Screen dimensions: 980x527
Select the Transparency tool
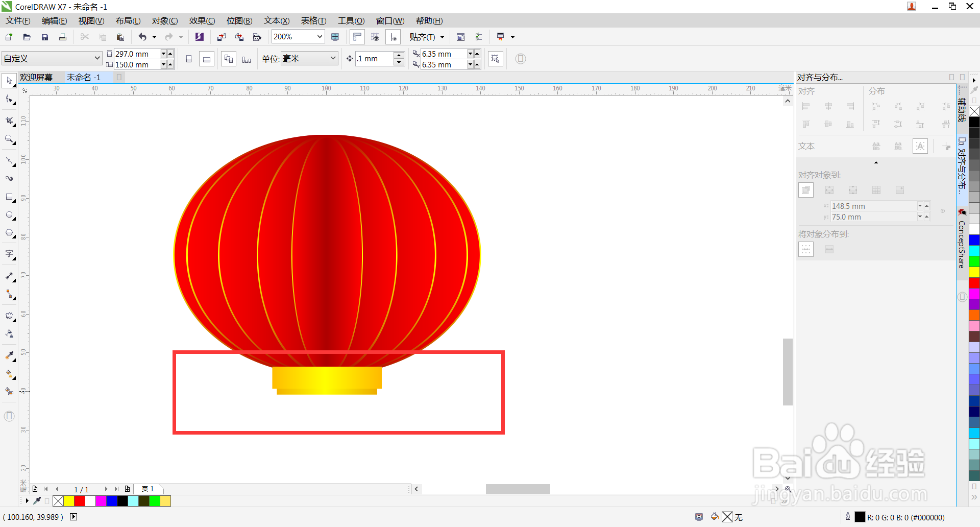9,334
